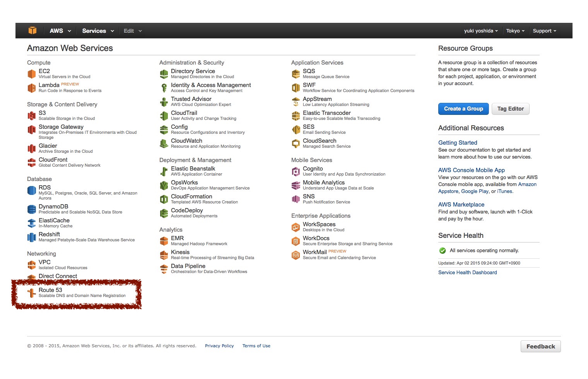Click the Storage Gateway icon
This screenshot has height=379, width=588.
32,130
